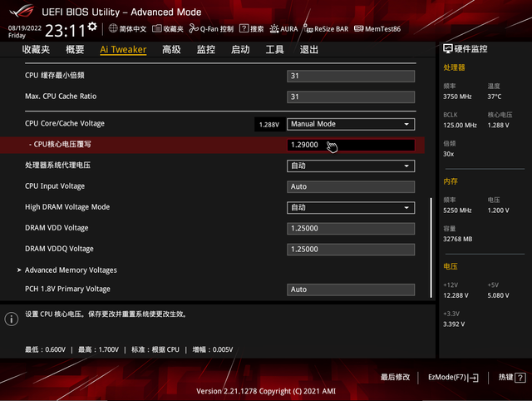The image size is (532, 401).
Task: Switch to EzMode(F7)
Action: click(453, 378)
